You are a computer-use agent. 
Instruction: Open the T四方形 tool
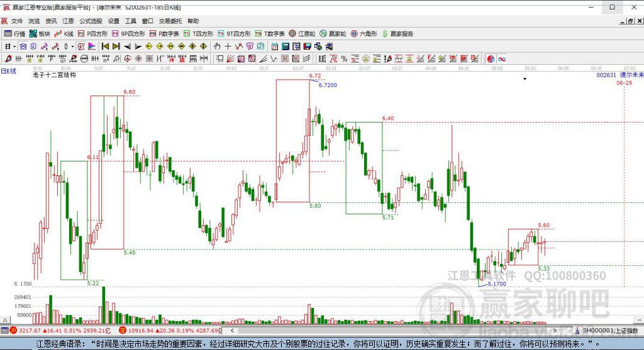(198, 34)
